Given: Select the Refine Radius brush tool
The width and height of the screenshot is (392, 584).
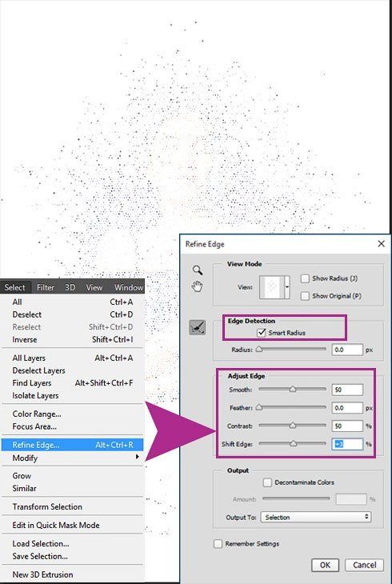Looking at the screenshot, I should (x=197, y=327).
